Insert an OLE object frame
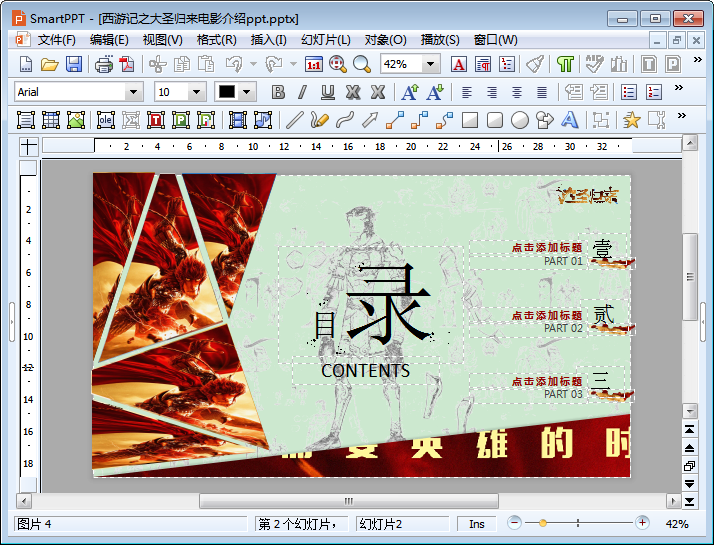This screenshot has height=545, width=714. click(106, 120)
